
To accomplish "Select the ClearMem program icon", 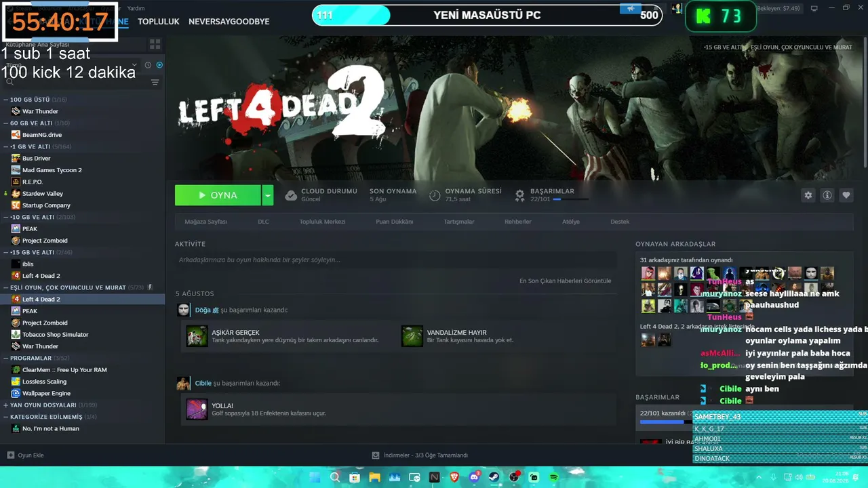I will pyautogui.click(x=16, y=370).
